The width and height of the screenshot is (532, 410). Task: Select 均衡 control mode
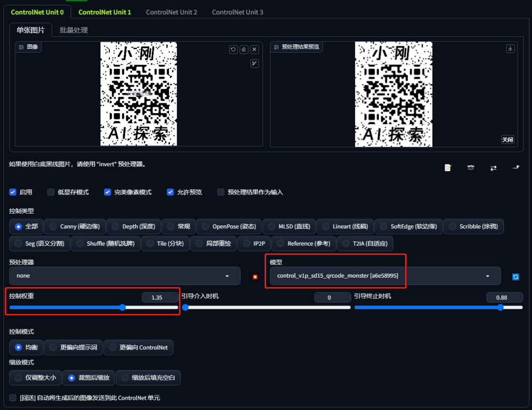click(26, 347)
